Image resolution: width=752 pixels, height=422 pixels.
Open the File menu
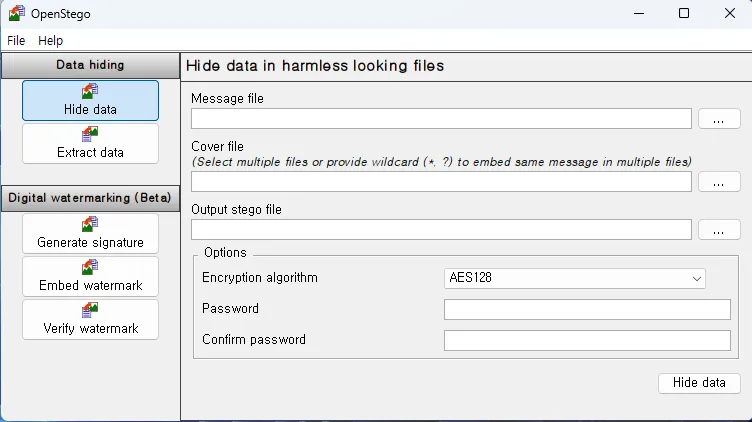pyautogui.click(x=16, y=41)
